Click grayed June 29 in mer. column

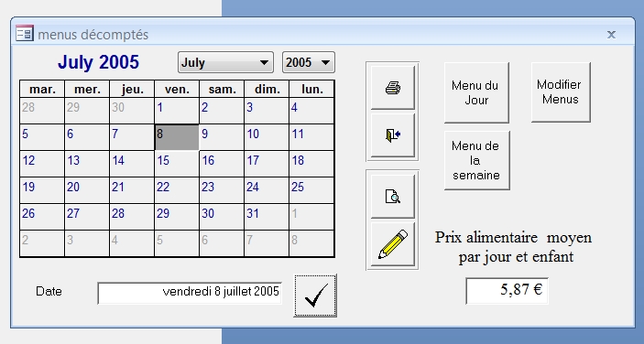(x=87, y=111)
